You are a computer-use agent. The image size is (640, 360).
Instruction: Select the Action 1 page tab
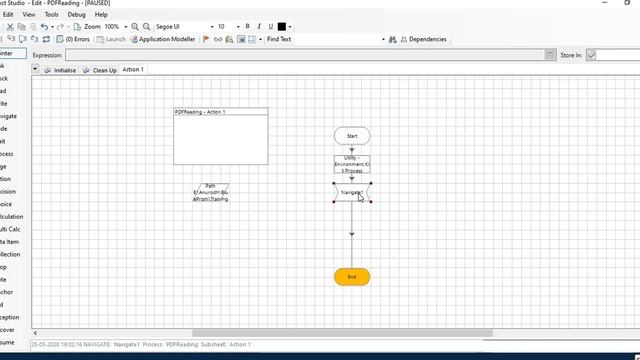pos(133,69)
